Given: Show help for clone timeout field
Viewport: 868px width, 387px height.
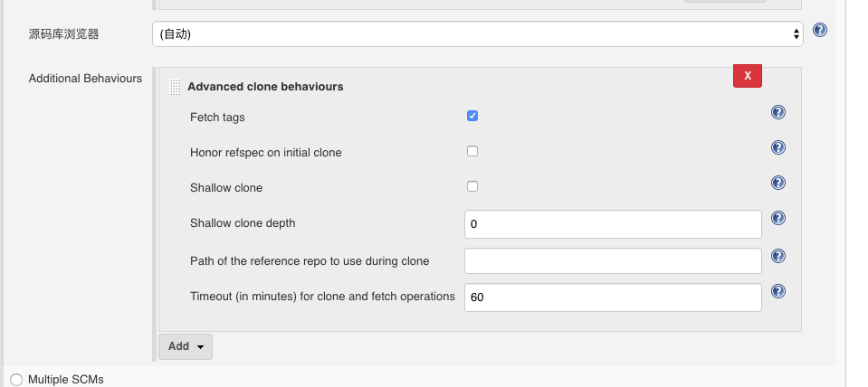Looking at the screenshot, I should (x=778, y=291).
